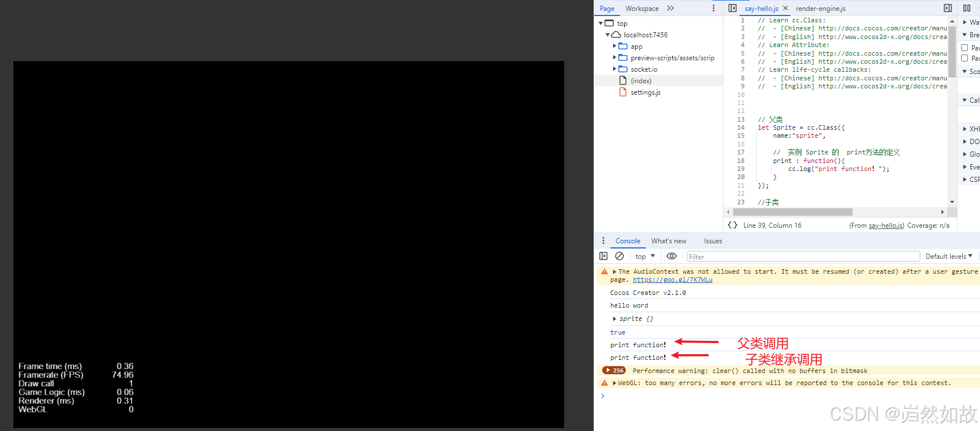Expand the sprite {} object in console
The height and width of the screenshot is (431, 980).
coord(614,319)
